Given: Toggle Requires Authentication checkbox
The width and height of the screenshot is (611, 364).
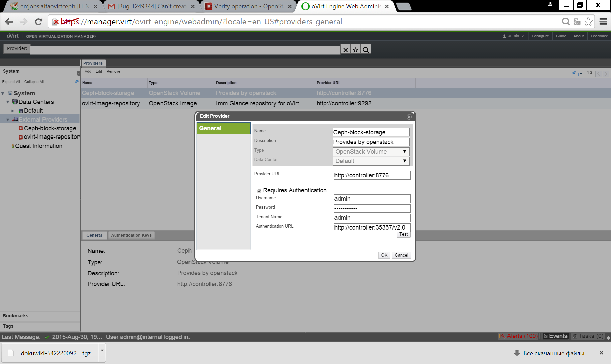Looking at the screenshot, I should [259, 191].
